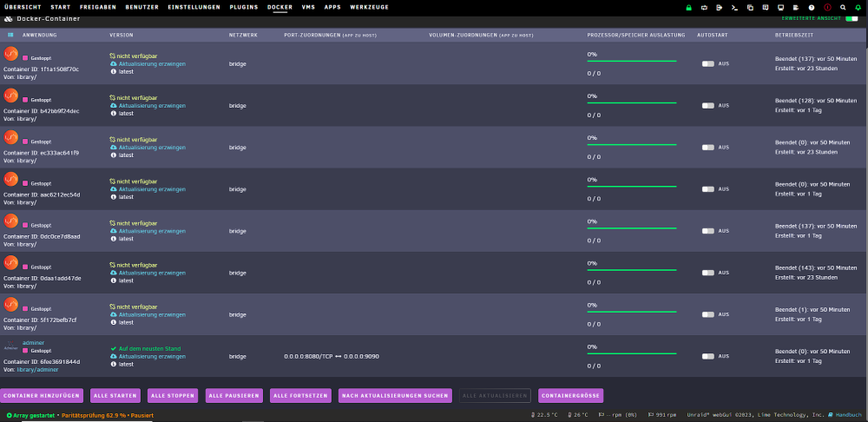868x422 pixels.
Task: Click Array gestartet status in footer
Action: pyautogui.click(x=33, y=415)
